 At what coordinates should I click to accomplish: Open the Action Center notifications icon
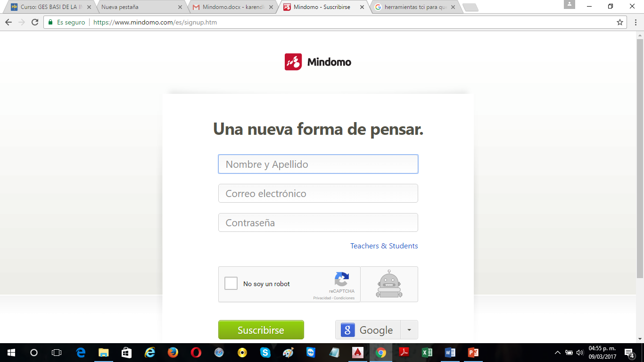[x=629, y=353]
